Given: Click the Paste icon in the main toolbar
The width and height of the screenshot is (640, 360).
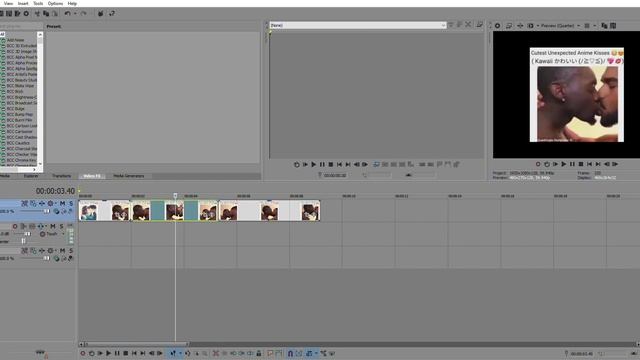Looking at the screenshot, I should click(54, 13).
